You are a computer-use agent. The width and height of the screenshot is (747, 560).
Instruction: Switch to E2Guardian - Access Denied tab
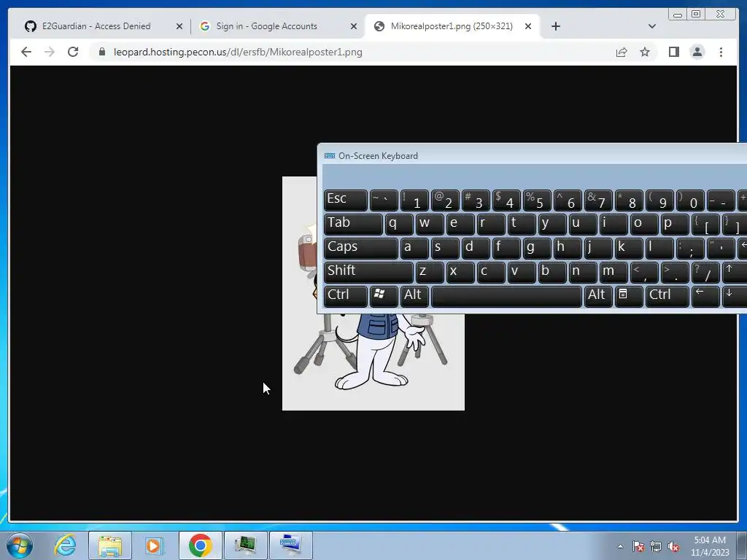96,26
